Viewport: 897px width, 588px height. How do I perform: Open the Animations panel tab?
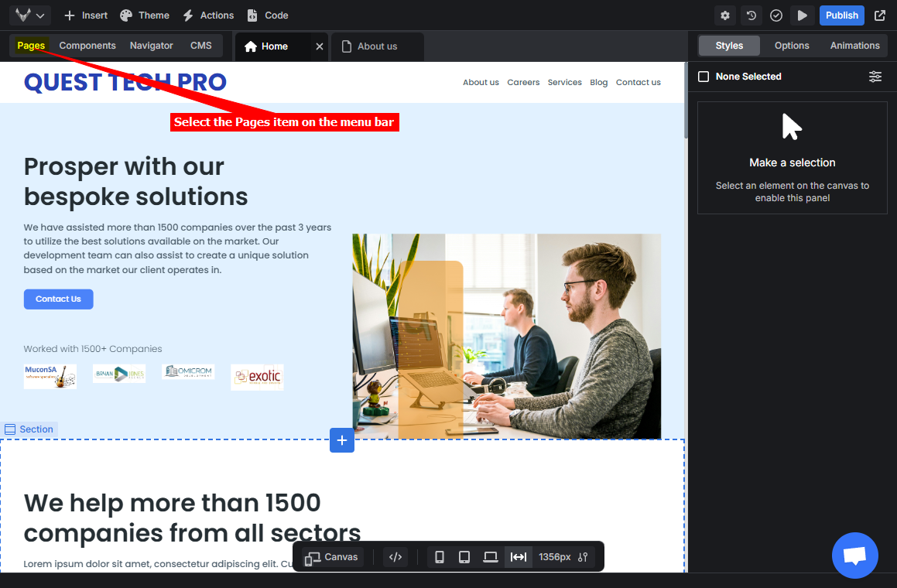coord(854,46)
